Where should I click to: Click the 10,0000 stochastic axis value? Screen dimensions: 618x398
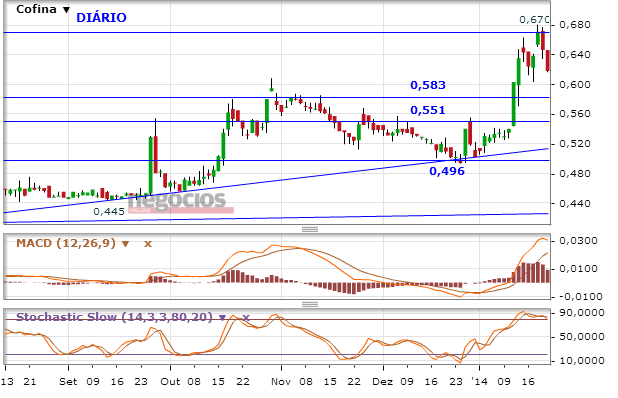tap(582, 361)
